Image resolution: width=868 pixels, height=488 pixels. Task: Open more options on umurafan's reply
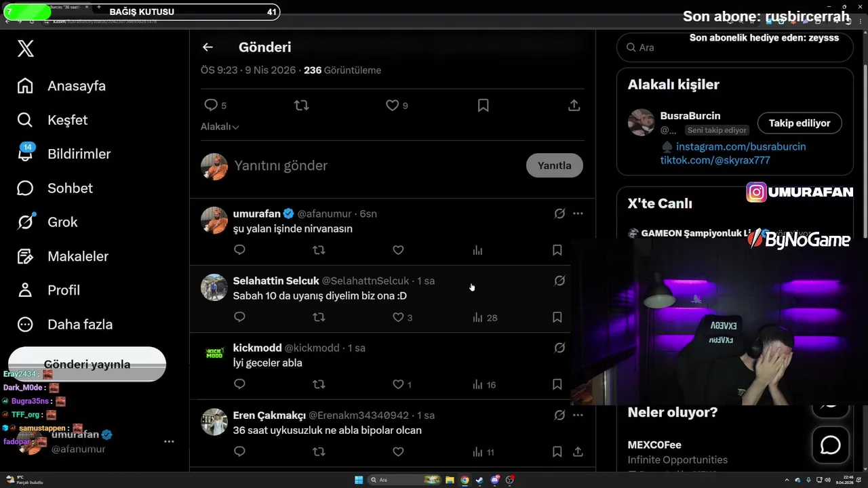coord(578,213)
